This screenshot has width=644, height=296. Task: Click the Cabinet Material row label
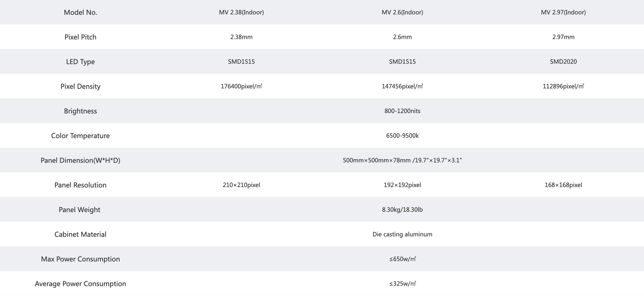(x=80, y=234)
